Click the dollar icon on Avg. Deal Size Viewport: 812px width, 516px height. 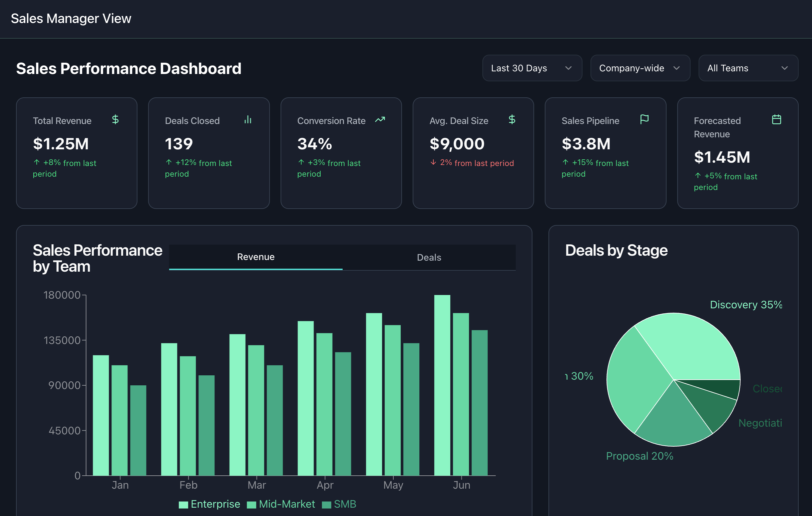[512, 120]
